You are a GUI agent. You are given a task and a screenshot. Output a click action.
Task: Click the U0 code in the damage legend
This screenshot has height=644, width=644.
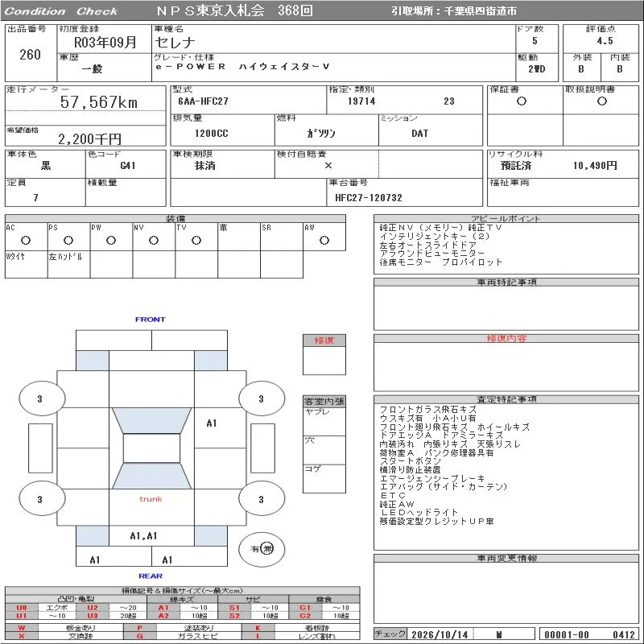pos(22,608)
